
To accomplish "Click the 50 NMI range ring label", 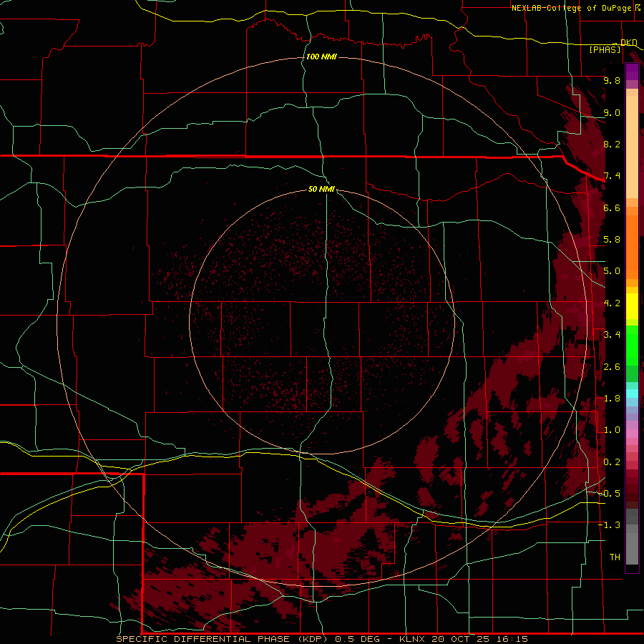I will (321, 189).
